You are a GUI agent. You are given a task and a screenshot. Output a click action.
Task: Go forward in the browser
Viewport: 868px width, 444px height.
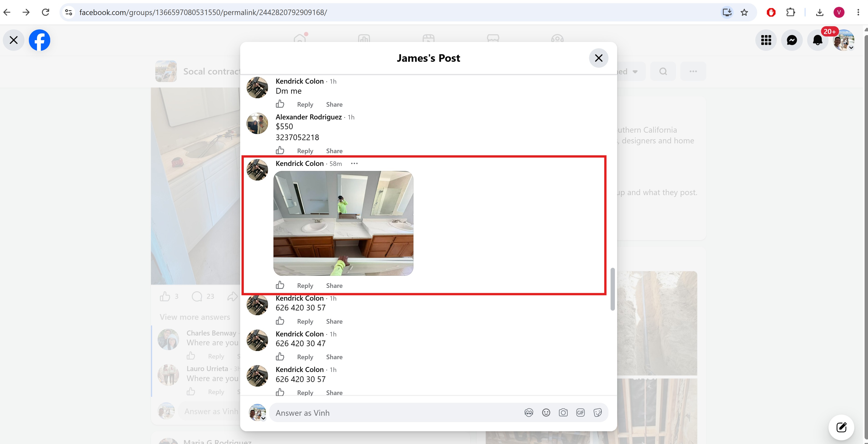coord(26,13)
